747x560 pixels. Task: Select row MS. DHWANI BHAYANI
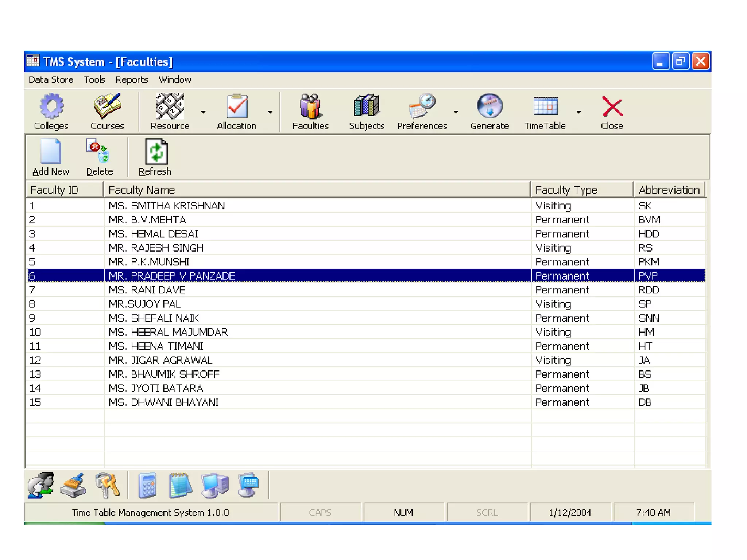coord(366,402)
